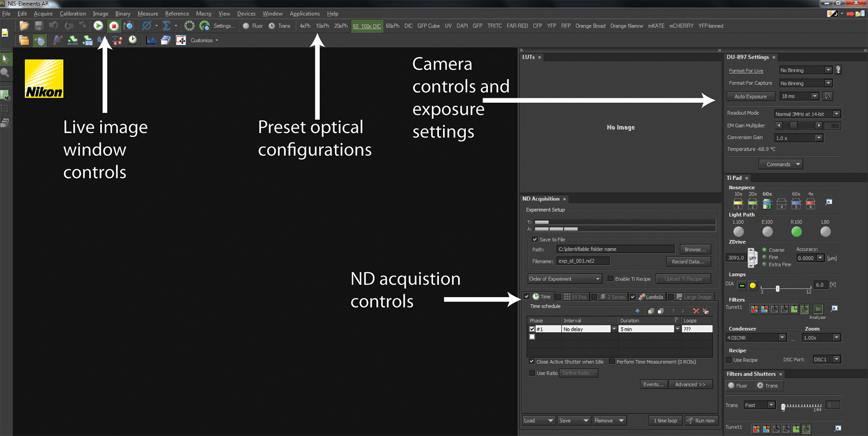This screenshot has height=436, width=868.
Task: Open the Acquire menu
Action: [43, 13]
